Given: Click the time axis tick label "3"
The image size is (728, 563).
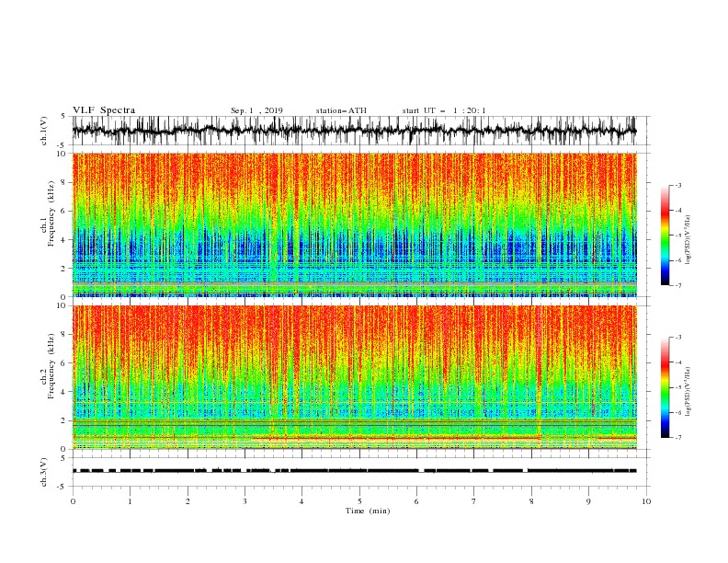Looking at the screenshot, I should [245, 501].
